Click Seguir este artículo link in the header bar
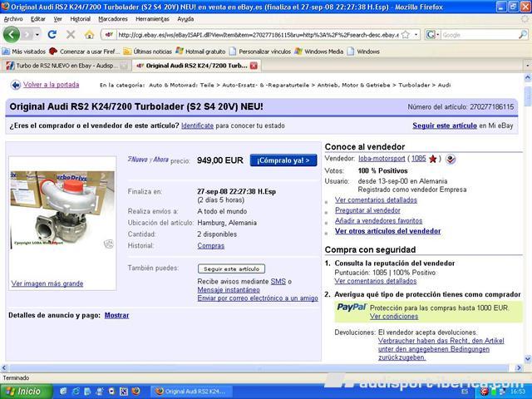 point(445,126)
